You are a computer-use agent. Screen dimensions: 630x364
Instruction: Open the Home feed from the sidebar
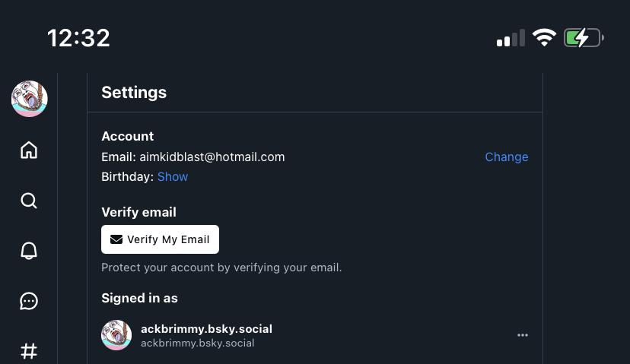click(x=29, y=150)
